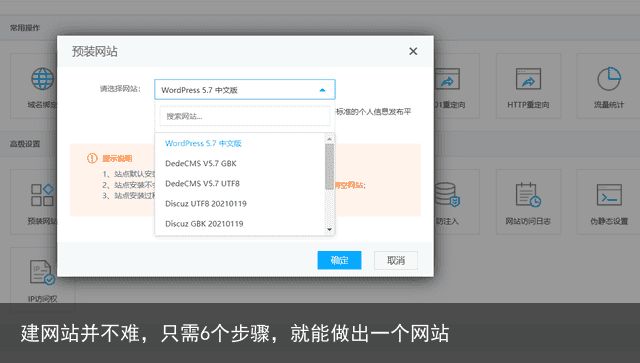The image size is (640, 363).
Task: Collapse the 请选择网站 dropdown box
Action: point(244,89)
